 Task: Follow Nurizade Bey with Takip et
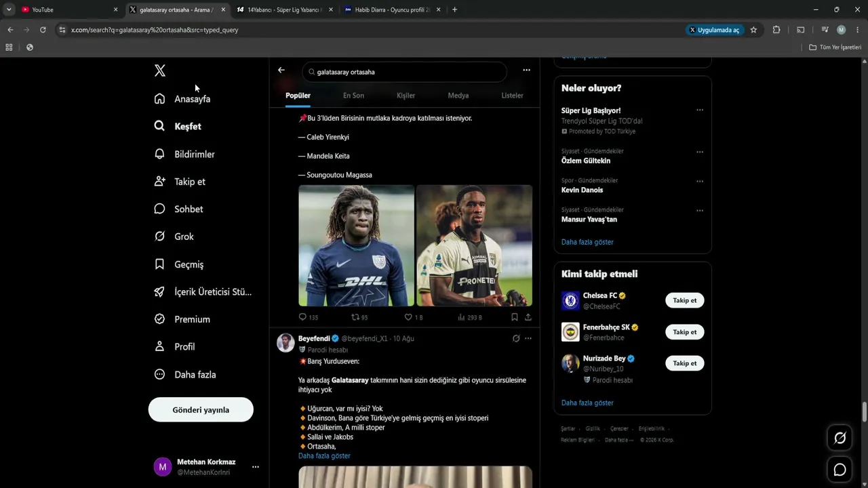(684, 363)
